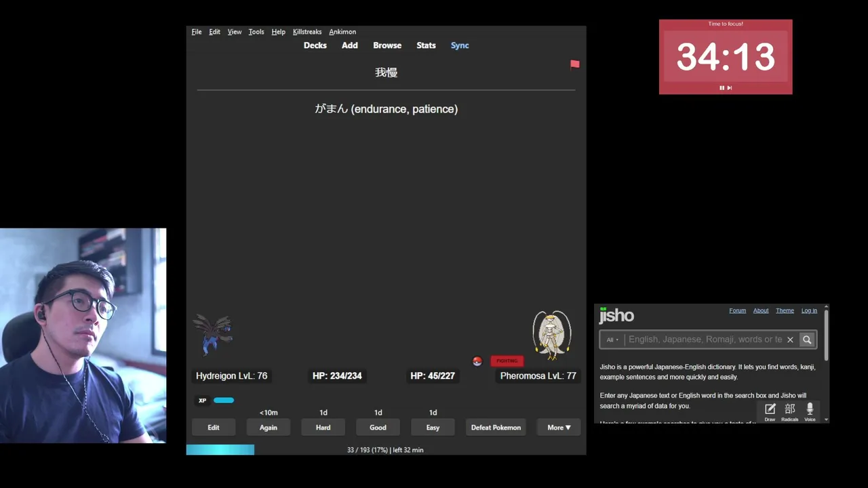
Task: Click the Jisho scrollbar down arrow
Action: click(x=826, y=420)
